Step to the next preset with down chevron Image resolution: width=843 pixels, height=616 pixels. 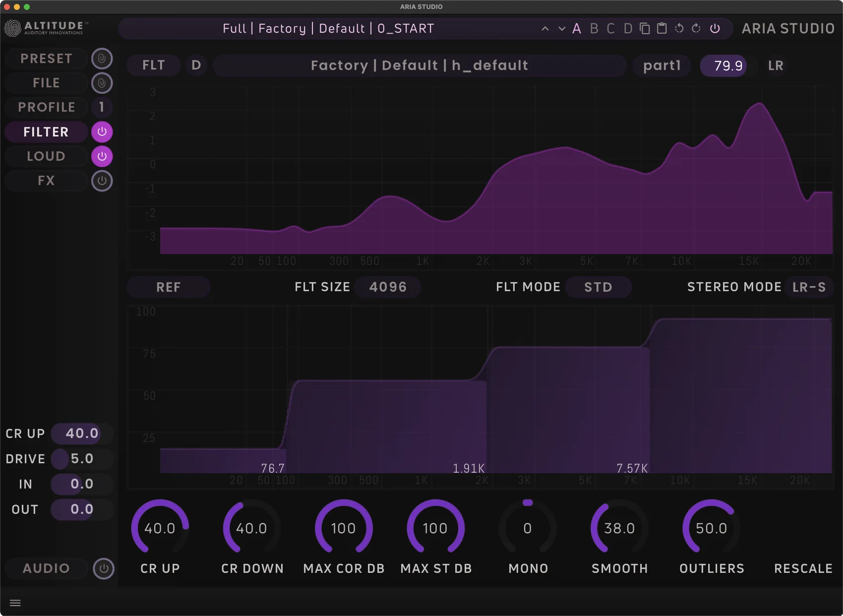tap(561, 28)
